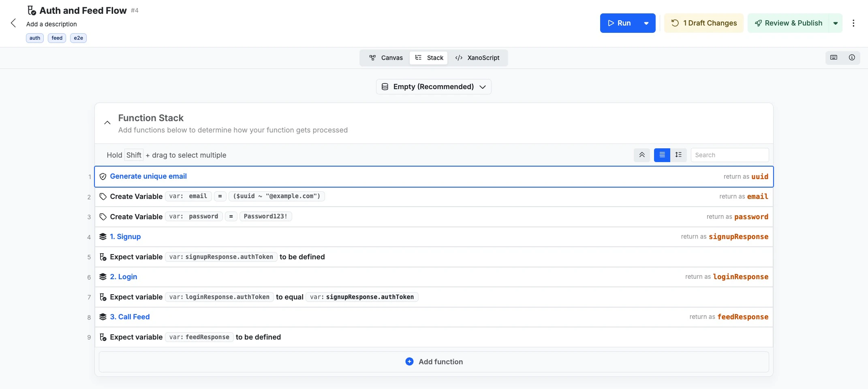Click the workflow test icon beside title
The height and width of the screenshot is (389, 868).
pos(32,11)
